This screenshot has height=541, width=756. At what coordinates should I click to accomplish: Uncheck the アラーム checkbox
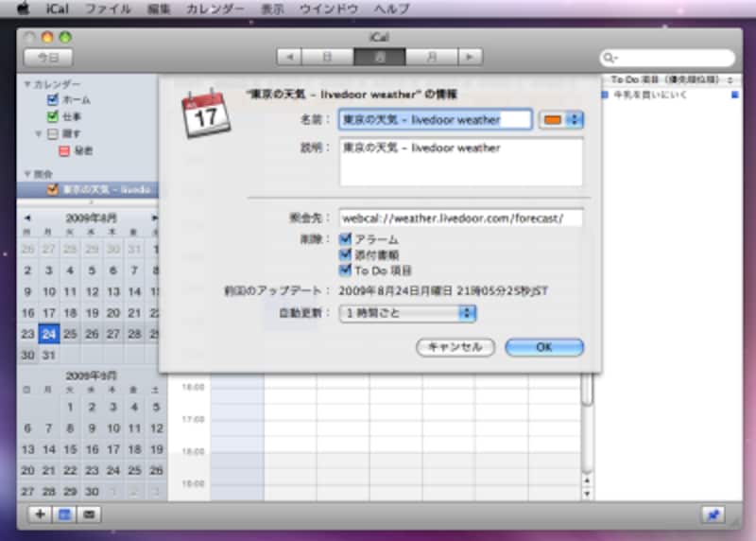[x=346, y=240]
